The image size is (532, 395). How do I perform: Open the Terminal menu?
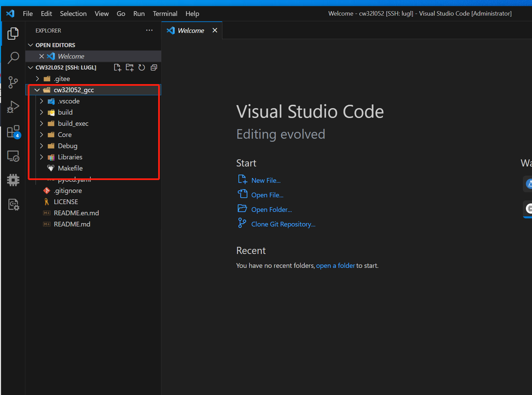(165, 14)
